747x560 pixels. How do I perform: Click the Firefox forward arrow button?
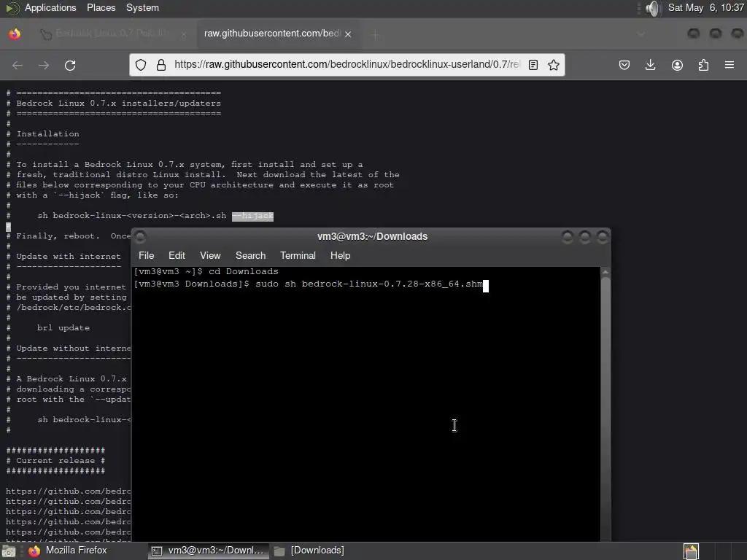[44, 65]
